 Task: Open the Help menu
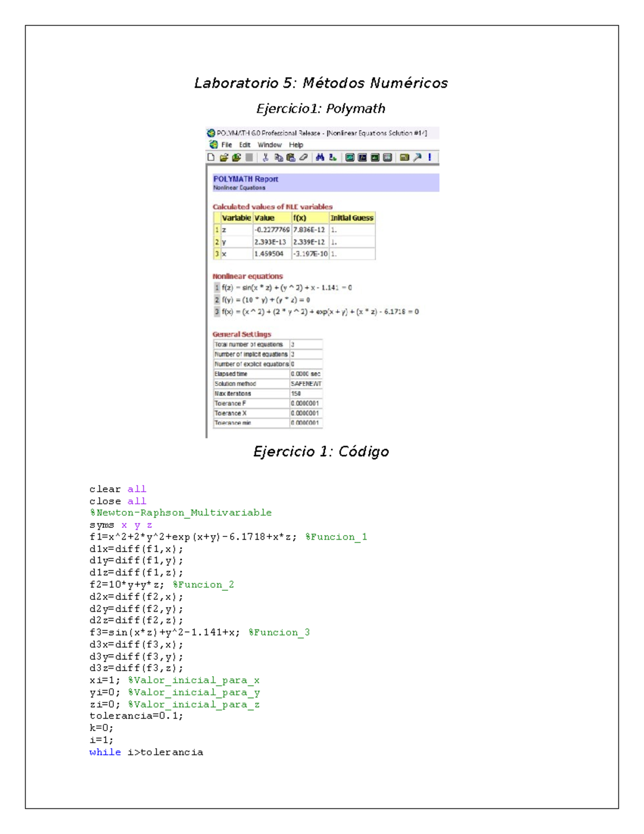point(296,145)
